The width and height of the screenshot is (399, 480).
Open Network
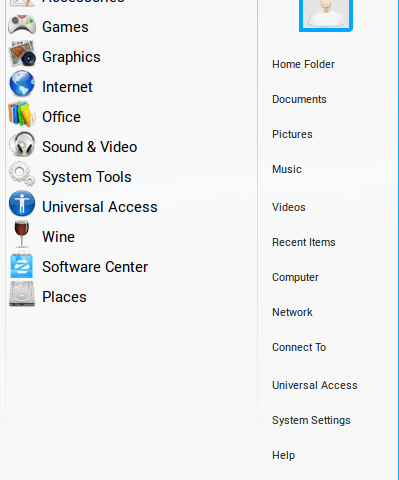pyautogui.click(x=292, y=312)
